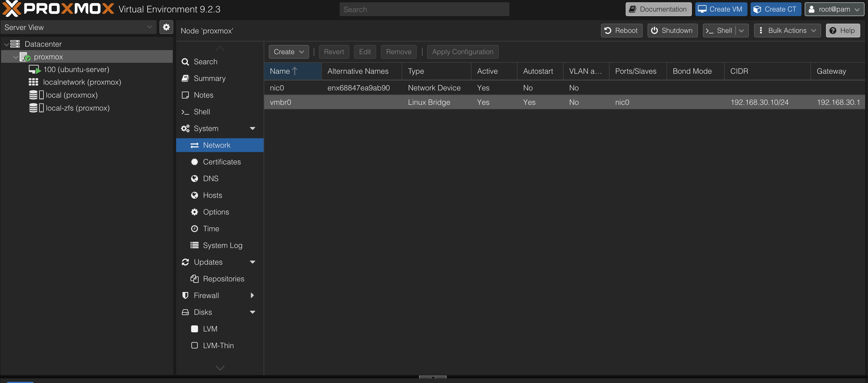Click the Repositories files icon
The image size is (868, 383).
(195, 279)
